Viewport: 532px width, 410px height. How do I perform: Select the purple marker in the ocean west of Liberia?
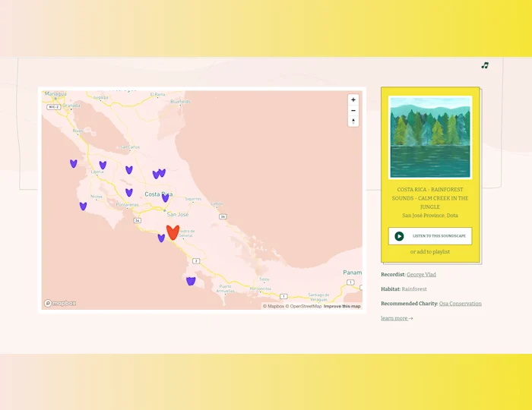[x=73, y=164]
